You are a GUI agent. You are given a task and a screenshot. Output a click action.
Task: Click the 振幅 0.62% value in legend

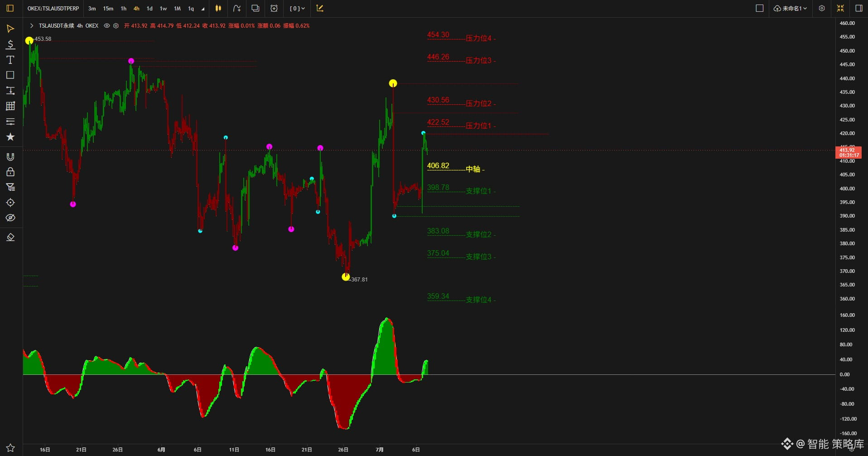point(296,26)
